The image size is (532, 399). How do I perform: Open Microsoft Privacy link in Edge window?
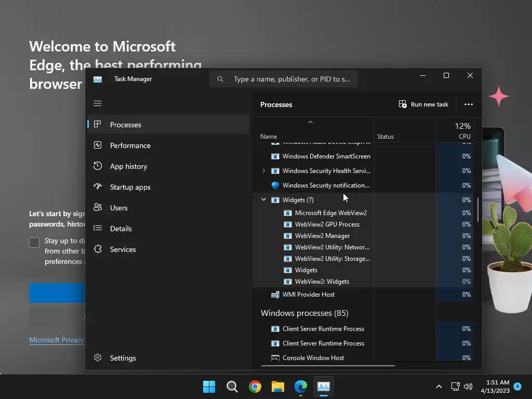coord(57,340)
